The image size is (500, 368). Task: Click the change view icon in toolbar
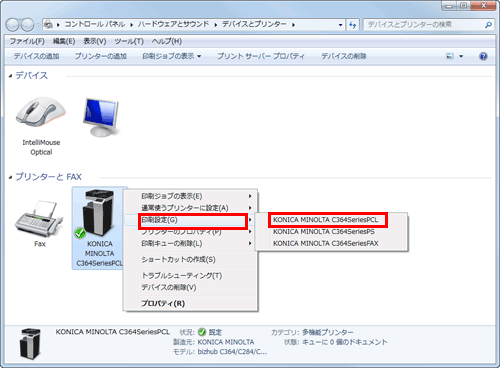450,56
